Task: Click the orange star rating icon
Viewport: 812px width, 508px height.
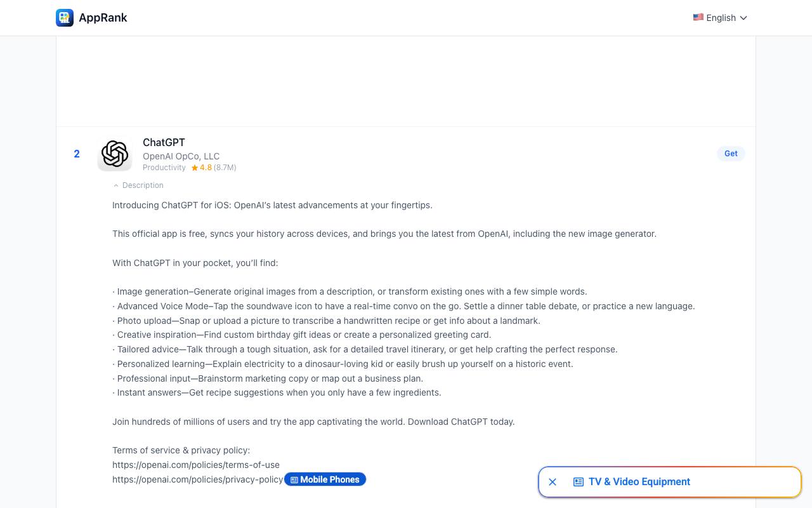Action: (x=195, y=168)
